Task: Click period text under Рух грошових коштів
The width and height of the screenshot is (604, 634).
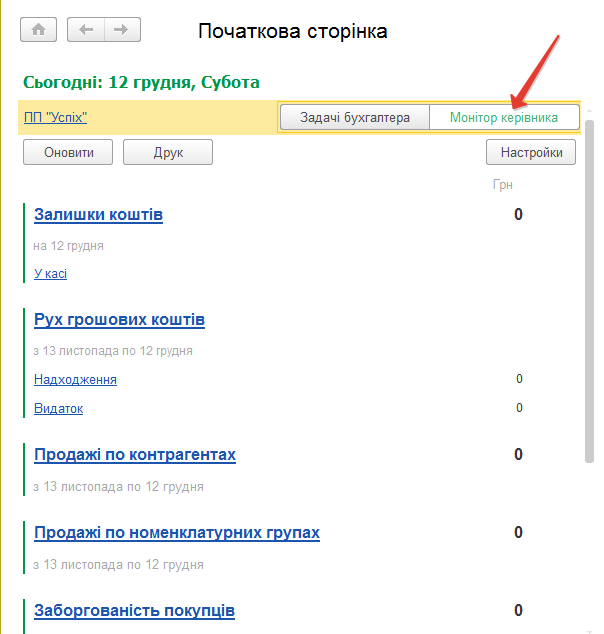Action: point(113,351)
